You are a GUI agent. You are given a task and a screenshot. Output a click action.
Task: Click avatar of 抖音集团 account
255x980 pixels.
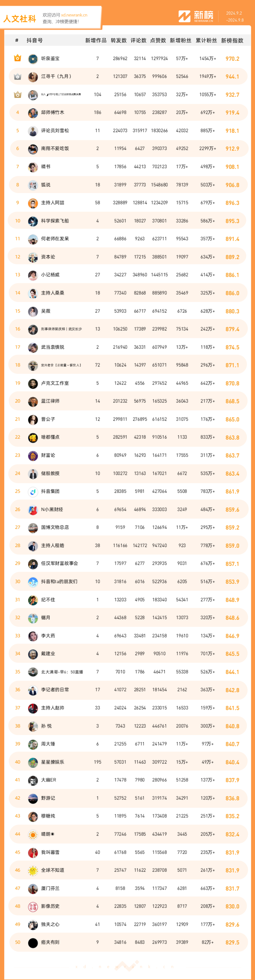[33, 492]
